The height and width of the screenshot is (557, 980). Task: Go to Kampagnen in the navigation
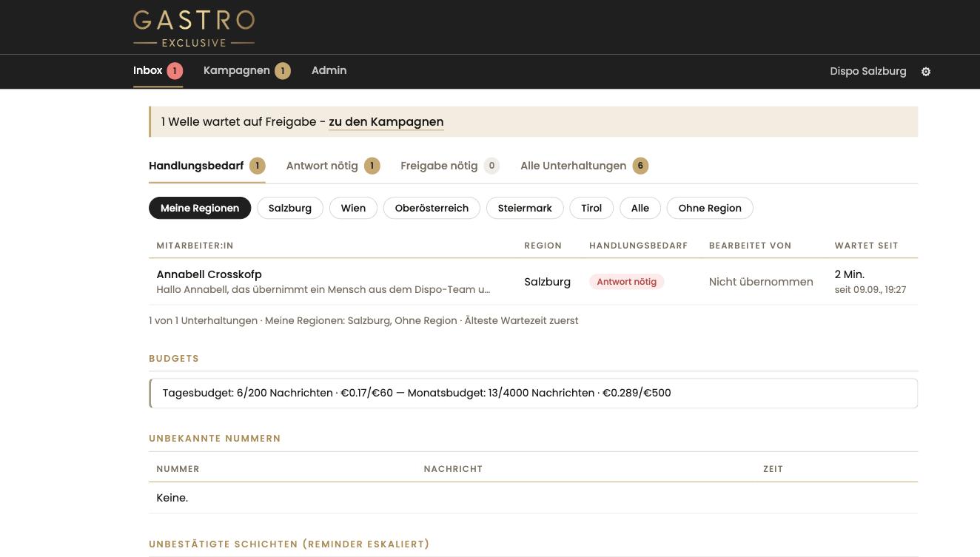point(246,71)
